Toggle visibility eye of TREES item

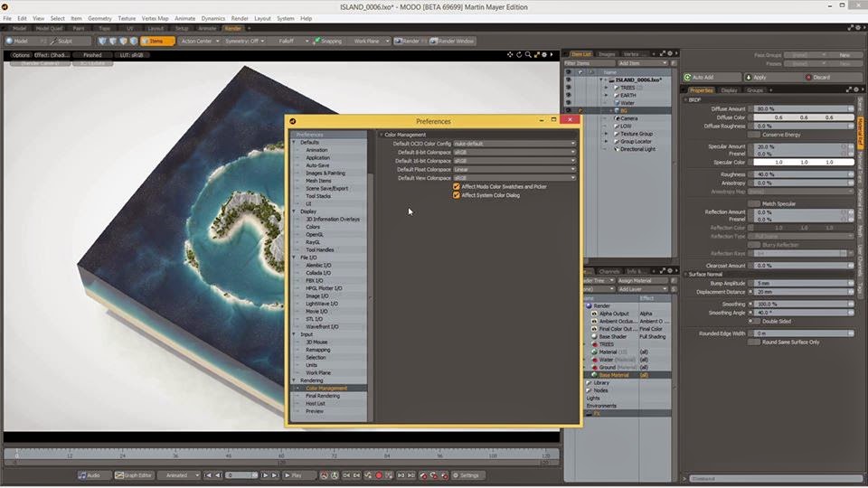568,88
